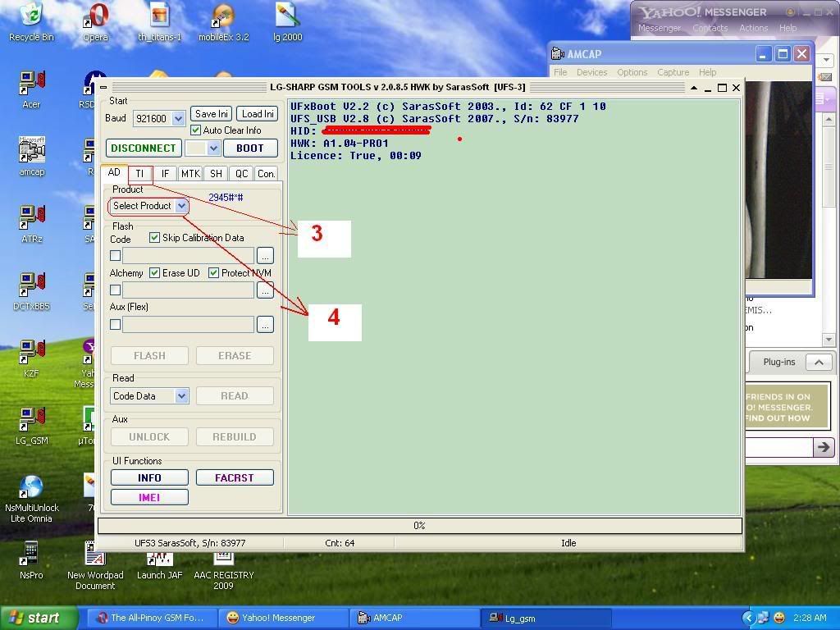Launch the NsPro desktop shortcut
The width and height of the screenshot is (840, 630).
31,559
